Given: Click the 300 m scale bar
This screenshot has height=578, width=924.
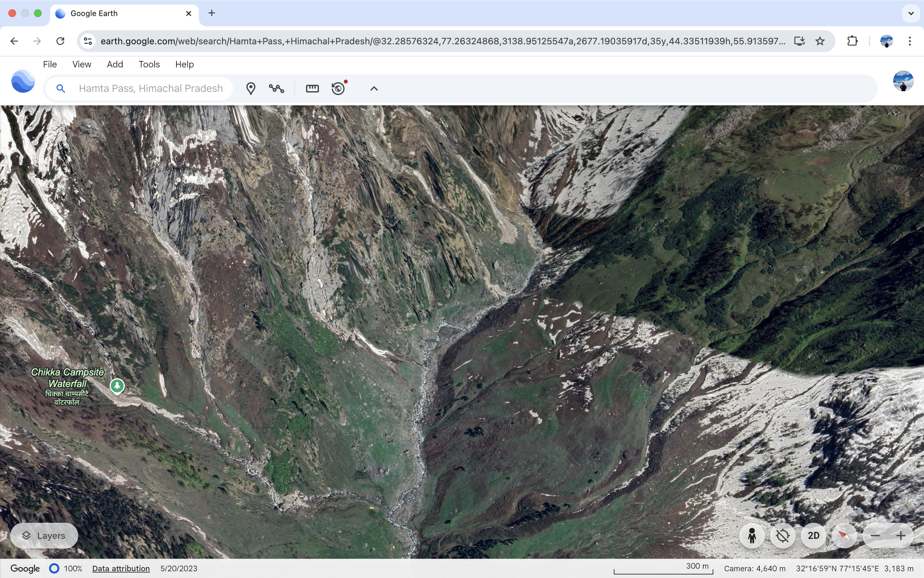Looking at the screenshot, I should coord(663,568).
